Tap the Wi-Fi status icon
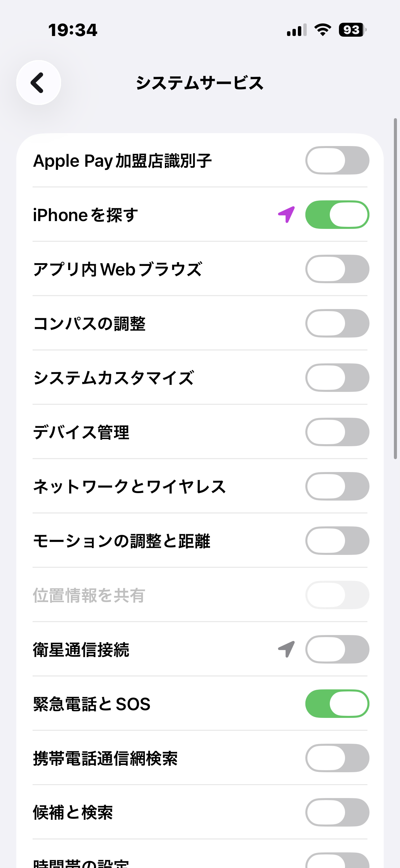 point(323,30)
